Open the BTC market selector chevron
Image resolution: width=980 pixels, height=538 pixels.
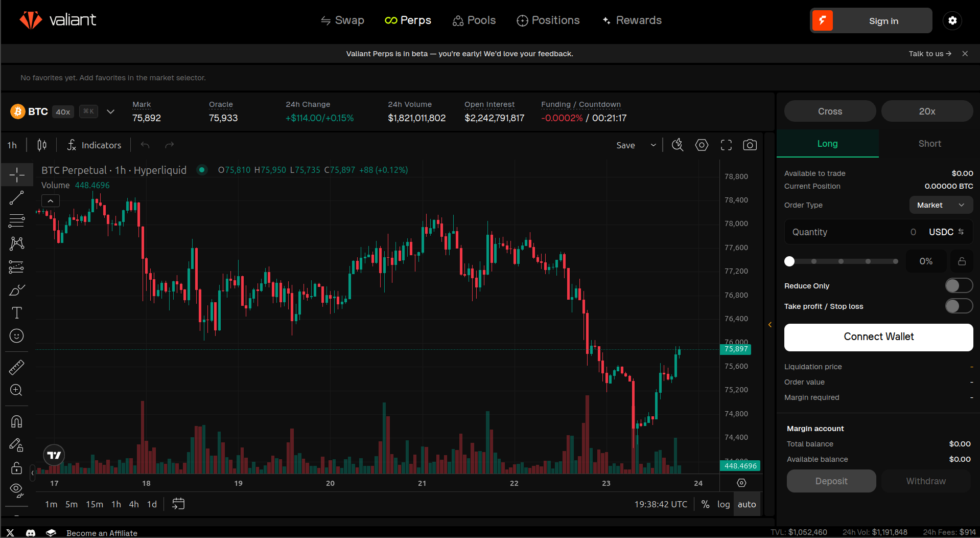(x=110, y=111)
